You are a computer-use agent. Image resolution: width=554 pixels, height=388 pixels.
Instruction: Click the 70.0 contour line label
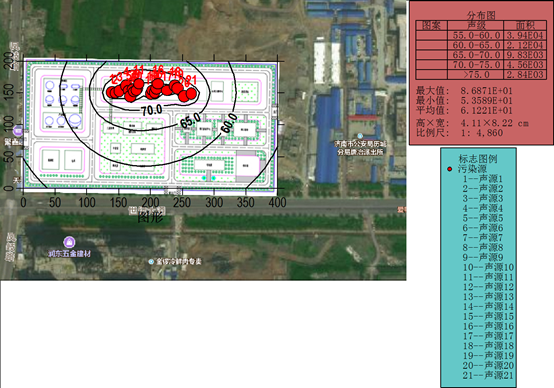pyautogui.click(x=152, y=111)
